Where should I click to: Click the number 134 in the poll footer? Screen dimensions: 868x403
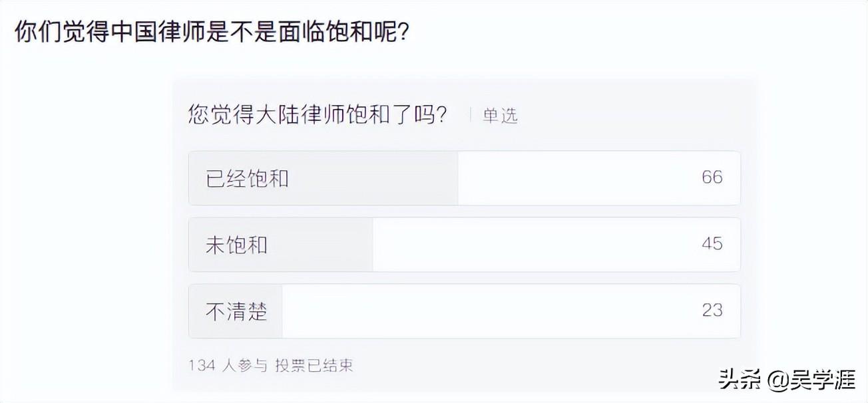(202, 365)
